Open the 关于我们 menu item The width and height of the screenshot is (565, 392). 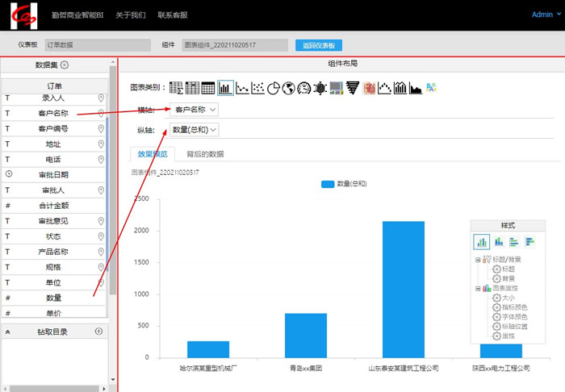point(131,15)
